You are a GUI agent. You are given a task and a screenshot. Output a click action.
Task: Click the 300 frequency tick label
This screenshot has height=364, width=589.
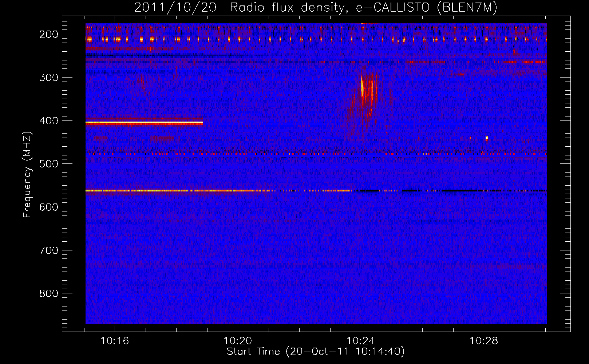click(48, 78)
